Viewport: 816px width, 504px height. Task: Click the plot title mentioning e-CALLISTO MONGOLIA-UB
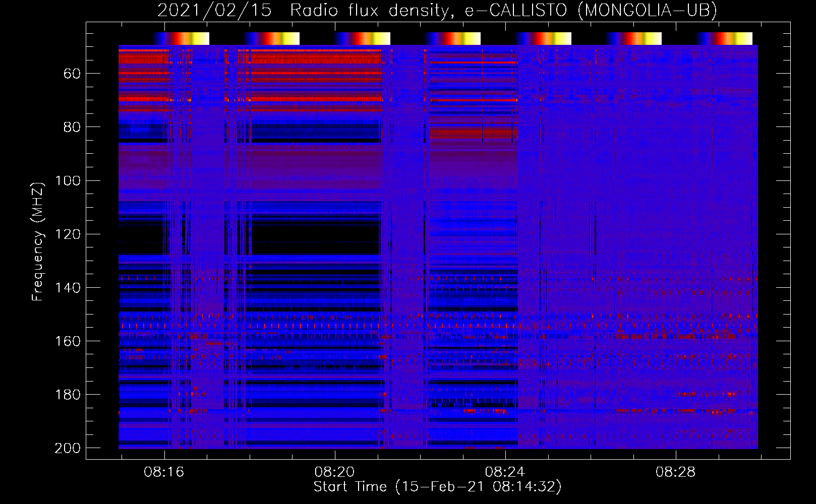tap(437, 11)
